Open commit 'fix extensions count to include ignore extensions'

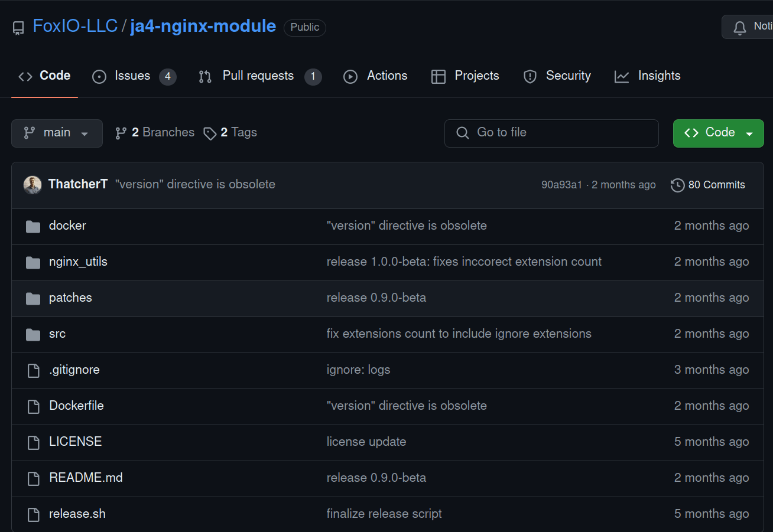459,334
